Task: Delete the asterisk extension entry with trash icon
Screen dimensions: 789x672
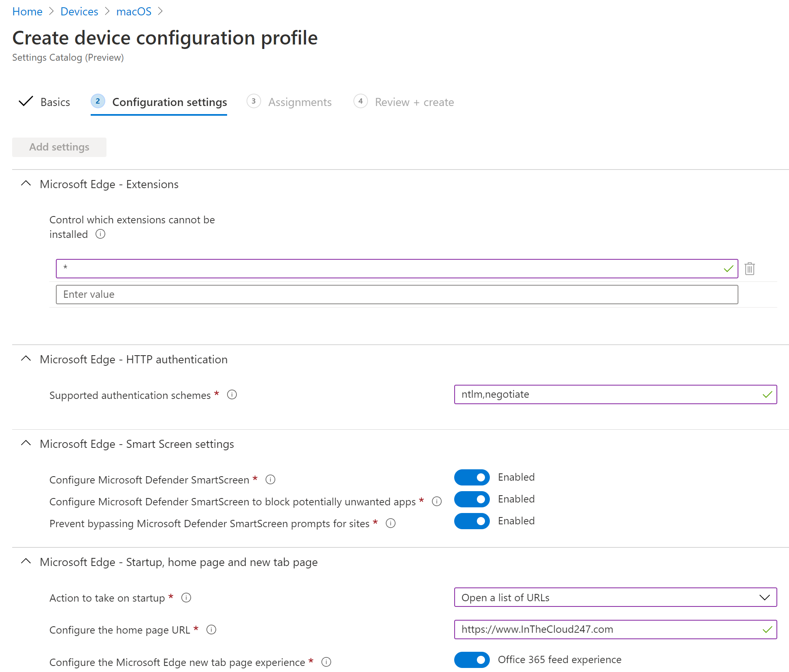Action: 749,269
